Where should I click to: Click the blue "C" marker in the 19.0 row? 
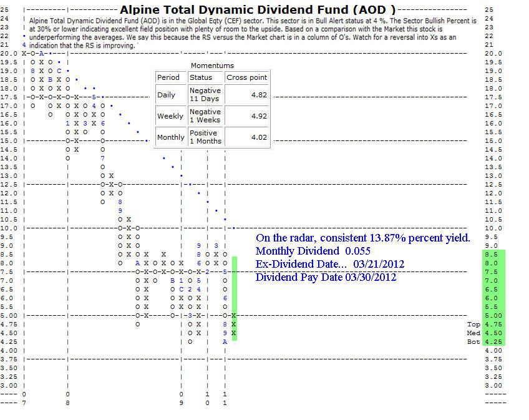tap(59, 71)
